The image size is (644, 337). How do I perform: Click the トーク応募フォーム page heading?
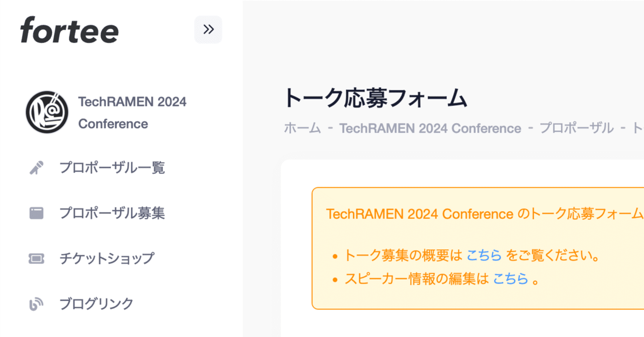[x=375, y=98]
